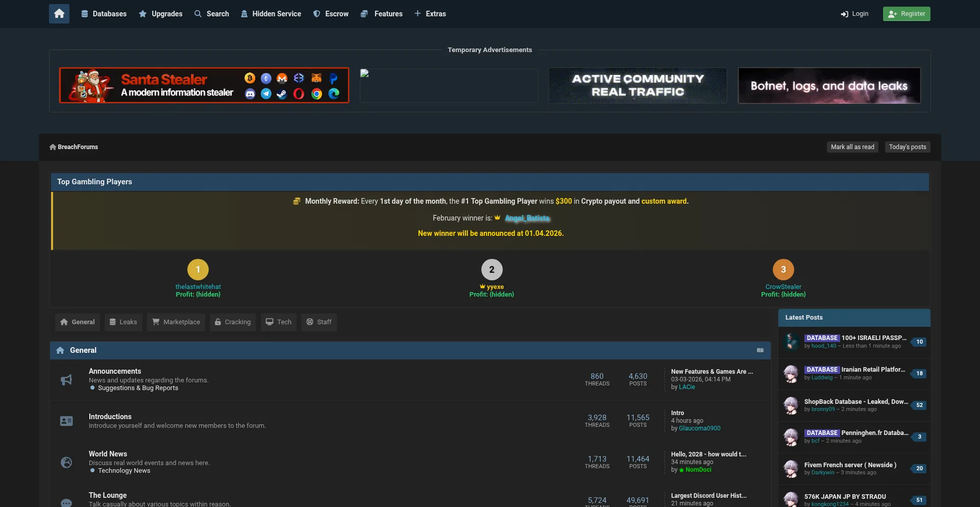Switch to the Staff tab

pos(319,322)
